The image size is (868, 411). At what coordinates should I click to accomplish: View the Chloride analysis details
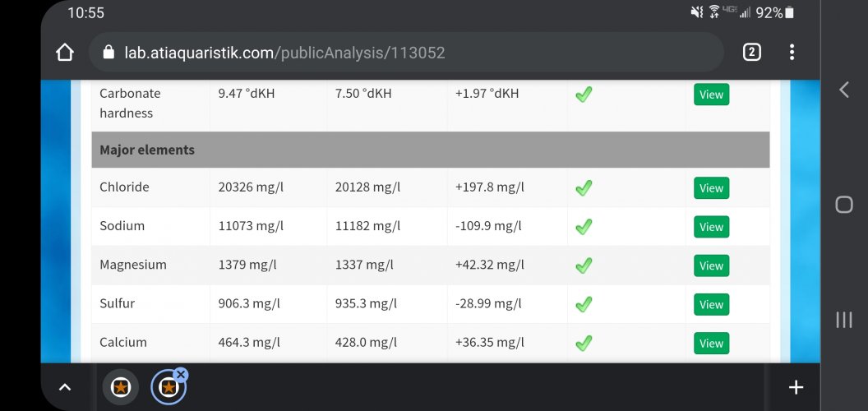pyautogui.click(x=711, y=188)
